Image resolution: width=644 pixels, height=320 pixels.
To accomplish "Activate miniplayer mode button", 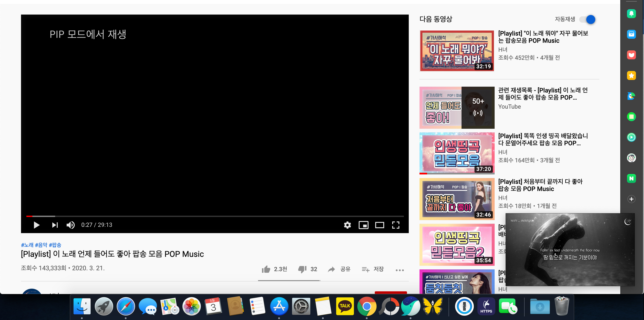I will coord(363,225).
